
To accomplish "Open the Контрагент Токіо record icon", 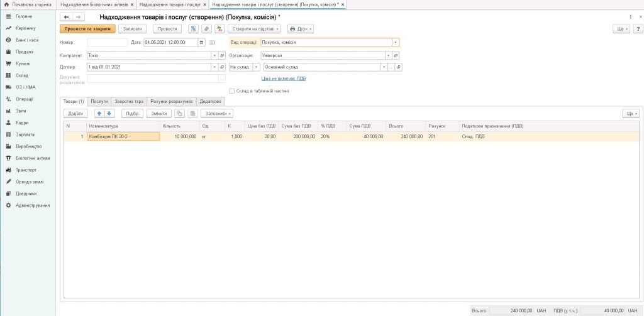I will [222, 55].
